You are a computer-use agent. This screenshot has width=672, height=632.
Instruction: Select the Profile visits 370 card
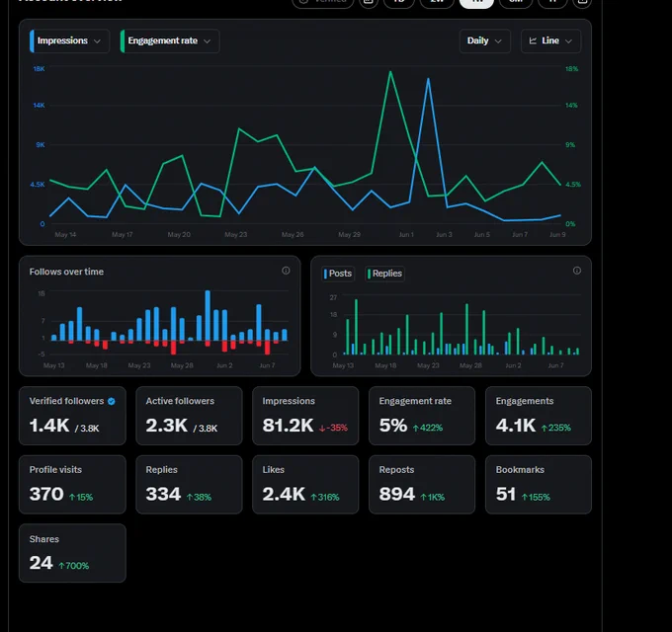72,484
